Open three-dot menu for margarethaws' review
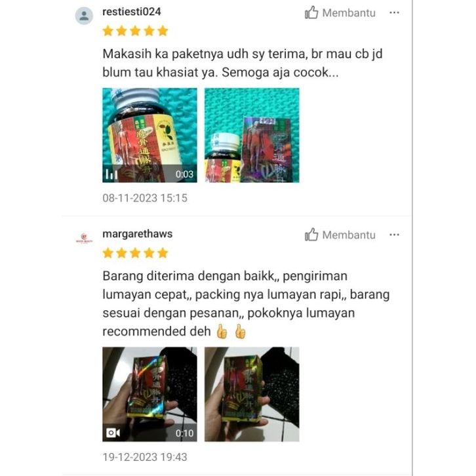 [394, 235]
